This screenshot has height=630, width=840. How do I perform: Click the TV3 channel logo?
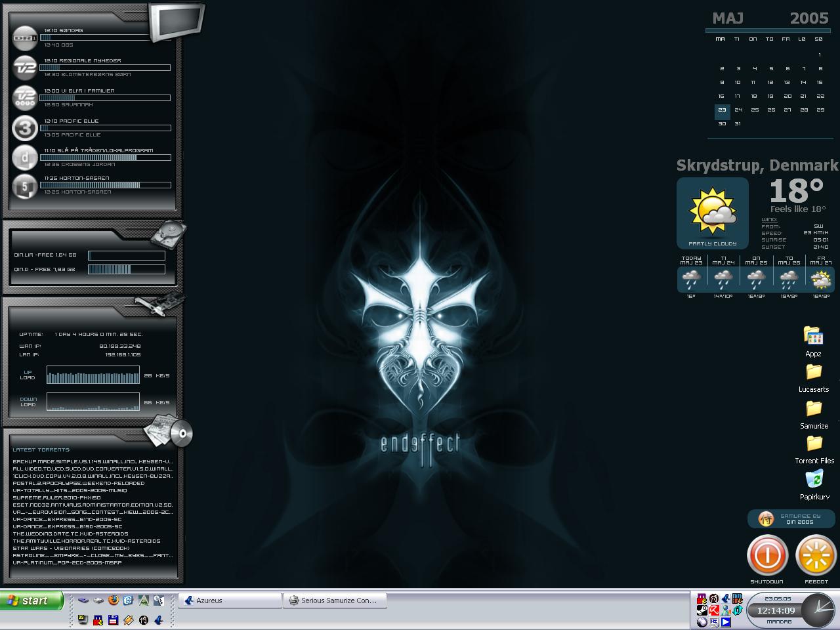pyautogui.click(x=25, y=128)
